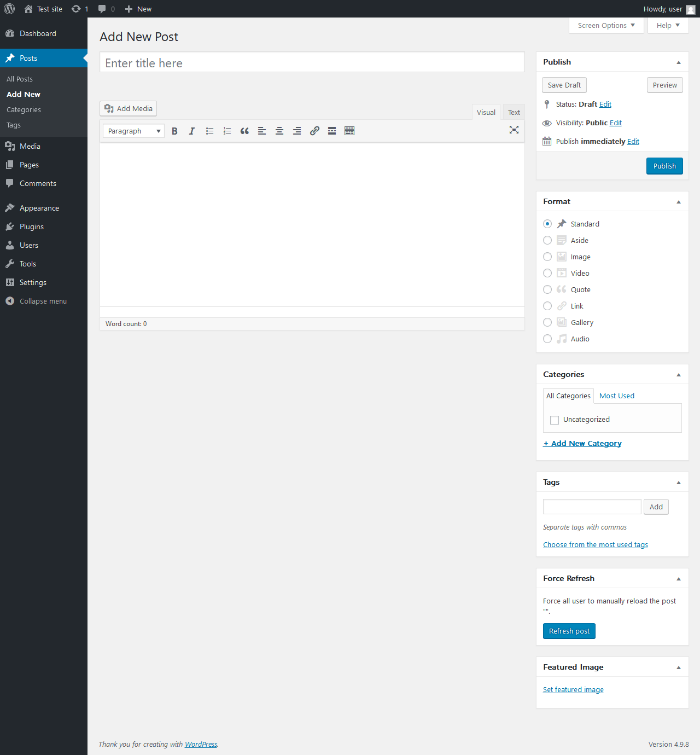Click Refresh post button
This screenshot has width=700, height=755.
569,631
